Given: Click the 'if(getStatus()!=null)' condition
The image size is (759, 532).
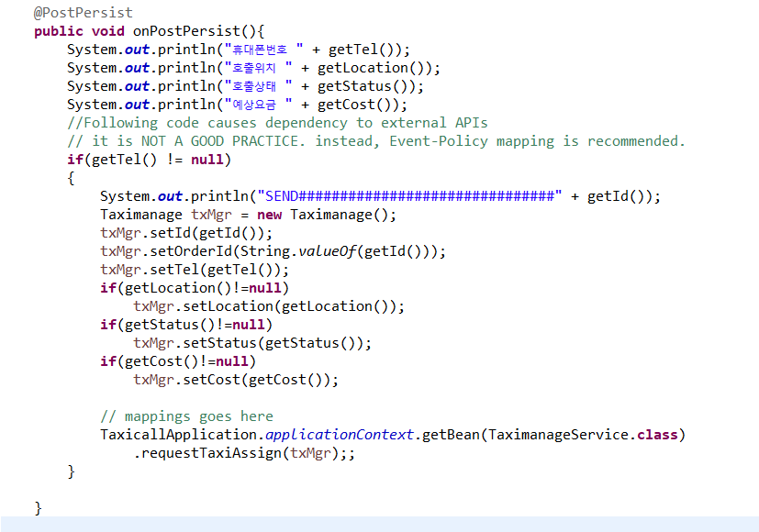Looking at the screenshot, I should (x=186, y=325).
